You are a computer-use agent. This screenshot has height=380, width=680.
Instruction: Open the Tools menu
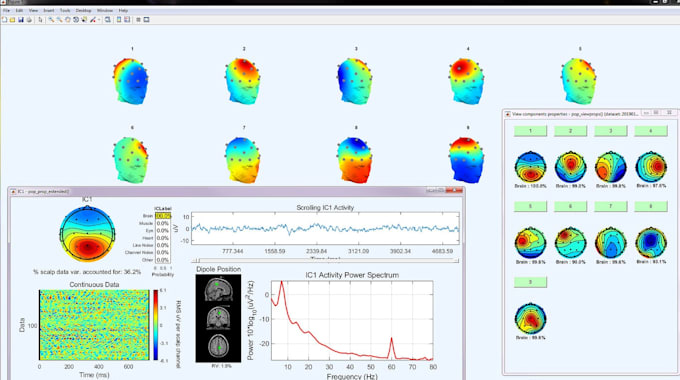click(65, 10)
